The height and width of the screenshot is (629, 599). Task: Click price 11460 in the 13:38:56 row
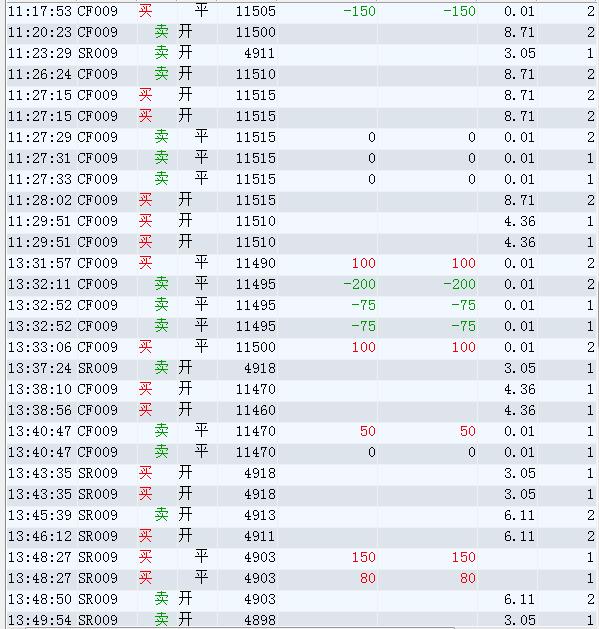click(x=256, y=410)
